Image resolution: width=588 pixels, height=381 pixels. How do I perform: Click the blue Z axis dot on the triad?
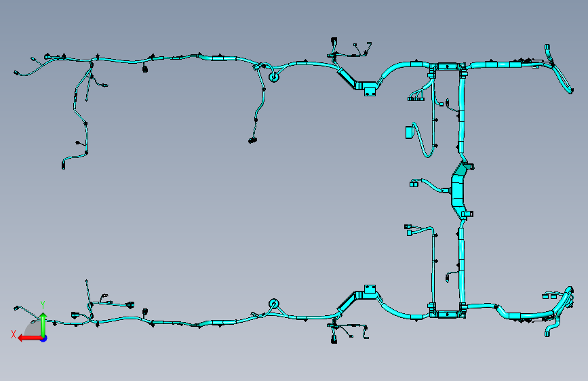pos(44,338)
